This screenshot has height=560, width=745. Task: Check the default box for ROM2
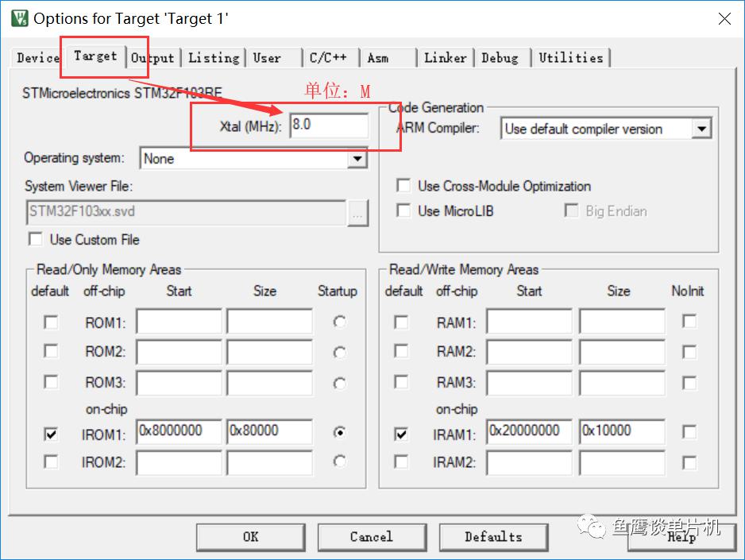click(51, 351)
